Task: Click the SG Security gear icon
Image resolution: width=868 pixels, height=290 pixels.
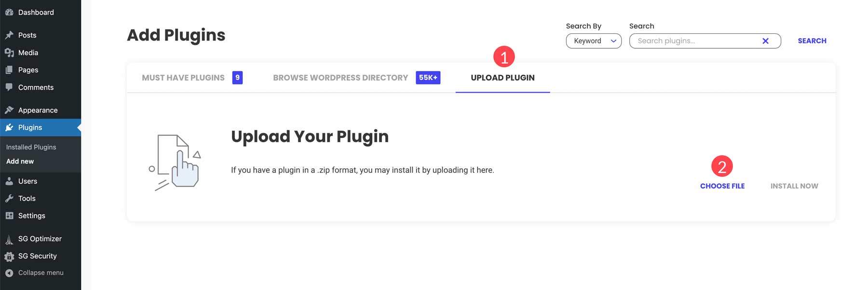Action: [9, 256]
